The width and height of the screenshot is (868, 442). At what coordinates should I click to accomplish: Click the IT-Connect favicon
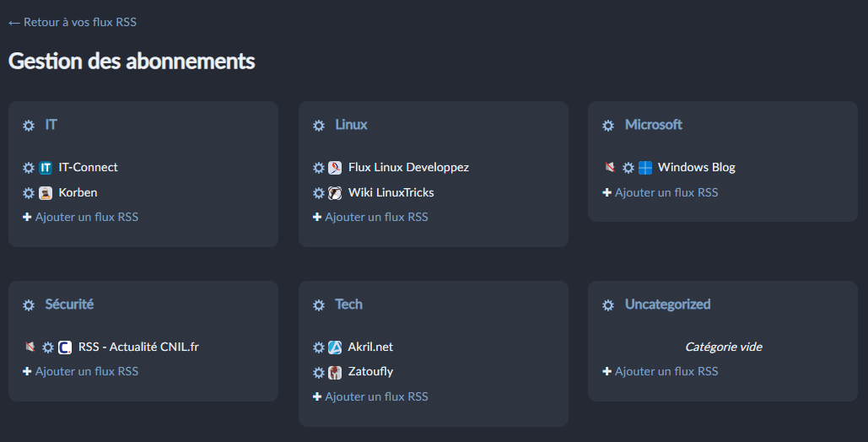click(46, 168)
